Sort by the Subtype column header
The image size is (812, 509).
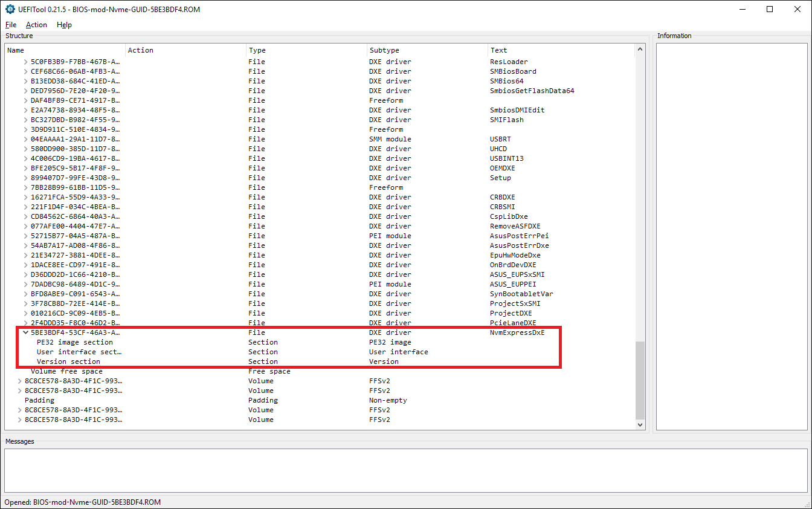428,50
